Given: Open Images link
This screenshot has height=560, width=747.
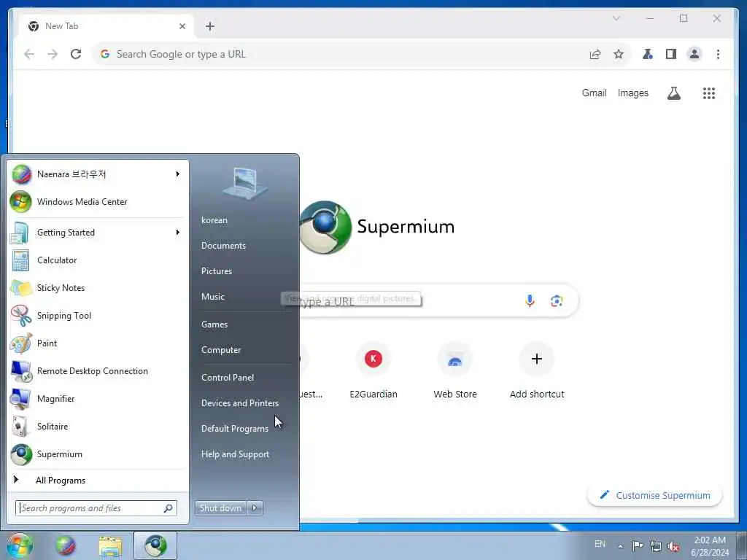Looking at the screenshot, I should pyautogui.click(x=633, y=93).
